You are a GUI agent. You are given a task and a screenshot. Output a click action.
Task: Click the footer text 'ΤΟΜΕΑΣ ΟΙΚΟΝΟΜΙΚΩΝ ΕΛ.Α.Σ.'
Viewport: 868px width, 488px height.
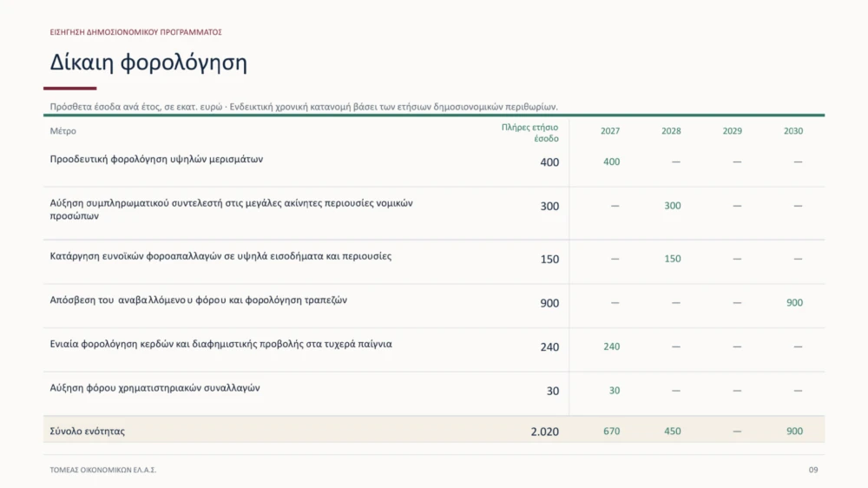[x=103, y=470]
